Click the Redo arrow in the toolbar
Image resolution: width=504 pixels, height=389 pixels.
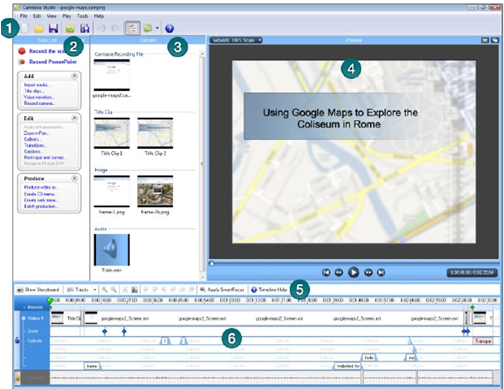click(x=115, y=29)
